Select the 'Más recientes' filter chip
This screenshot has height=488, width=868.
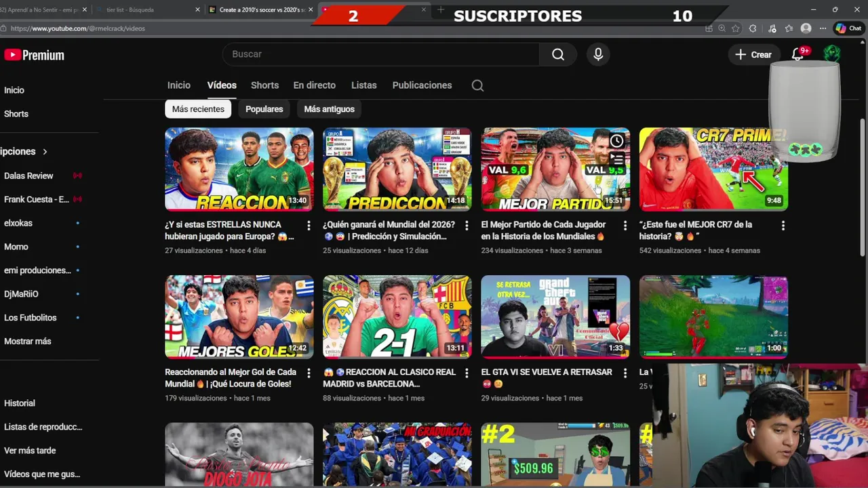(198, 109)
